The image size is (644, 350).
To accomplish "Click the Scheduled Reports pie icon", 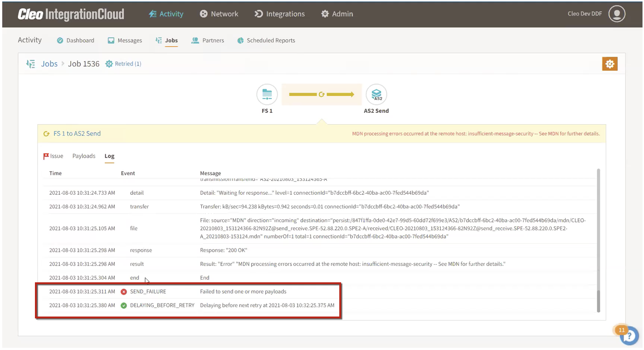I will tap(240, 41).
